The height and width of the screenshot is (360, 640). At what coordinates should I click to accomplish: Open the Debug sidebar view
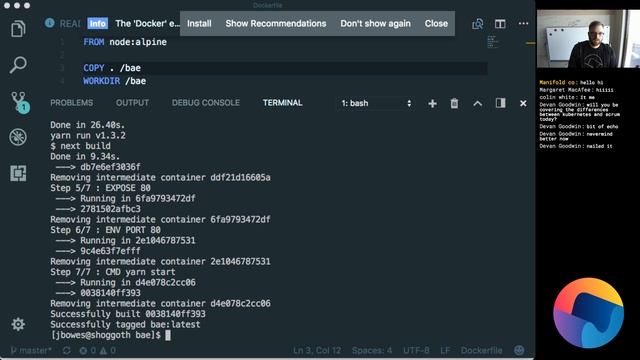[18, 137]
